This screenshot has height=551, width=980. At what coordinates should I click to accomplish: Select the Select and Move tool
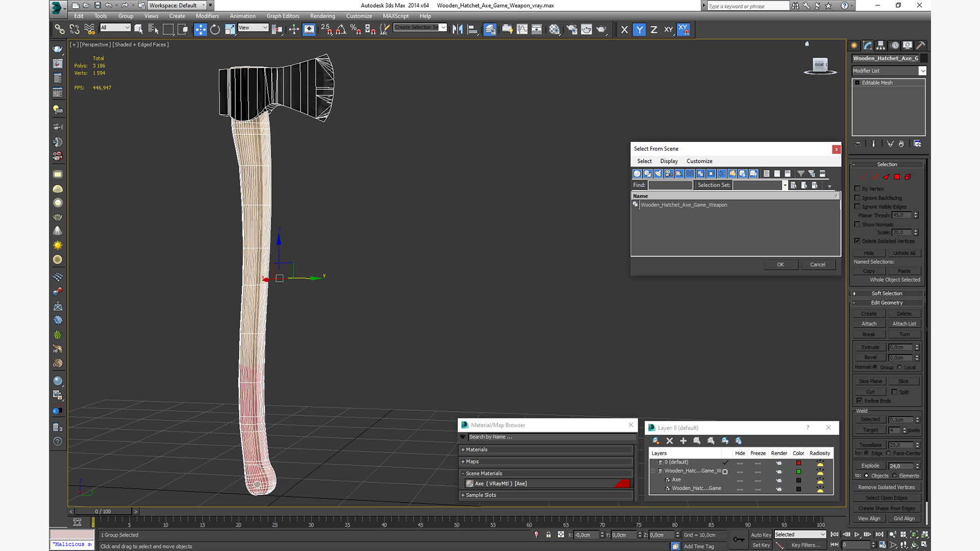pos(200,30)
